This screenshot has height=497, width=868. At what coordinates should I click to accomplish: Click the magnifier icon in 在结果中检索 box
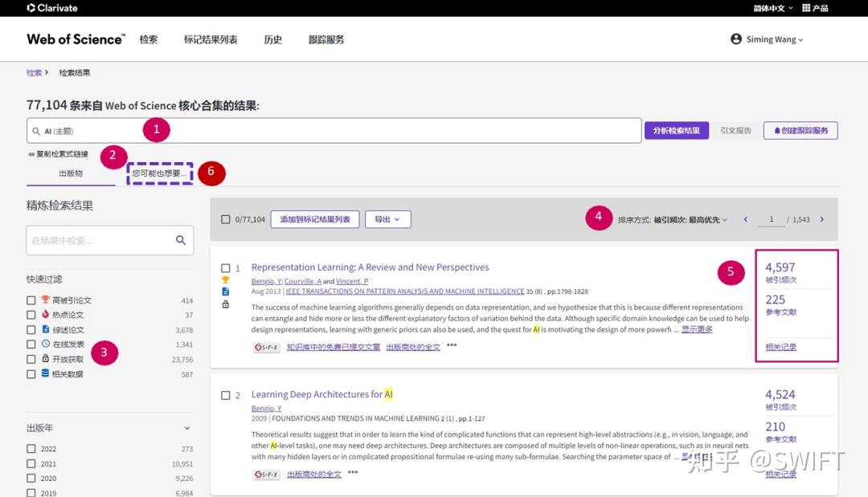tap(178, 239)
